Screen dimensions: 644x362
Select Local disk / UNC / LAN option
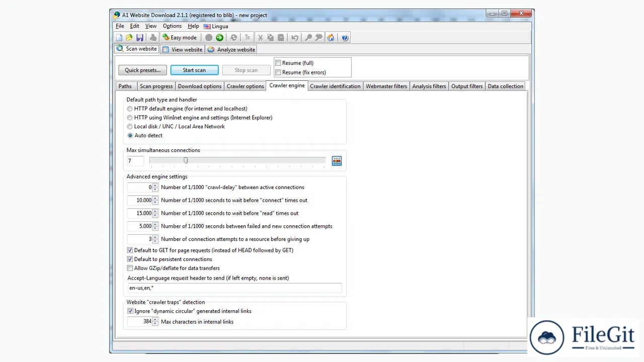(x=130, y=127)
